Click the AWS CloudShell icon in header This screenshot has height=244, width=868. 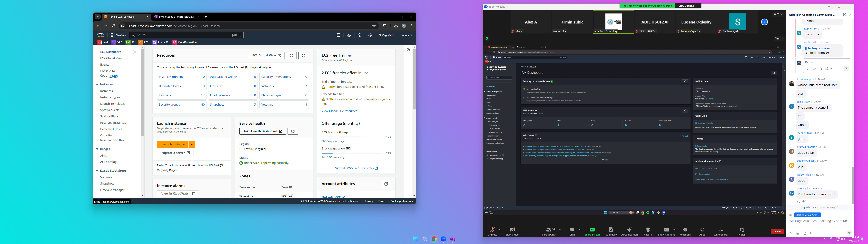point(338,35)
